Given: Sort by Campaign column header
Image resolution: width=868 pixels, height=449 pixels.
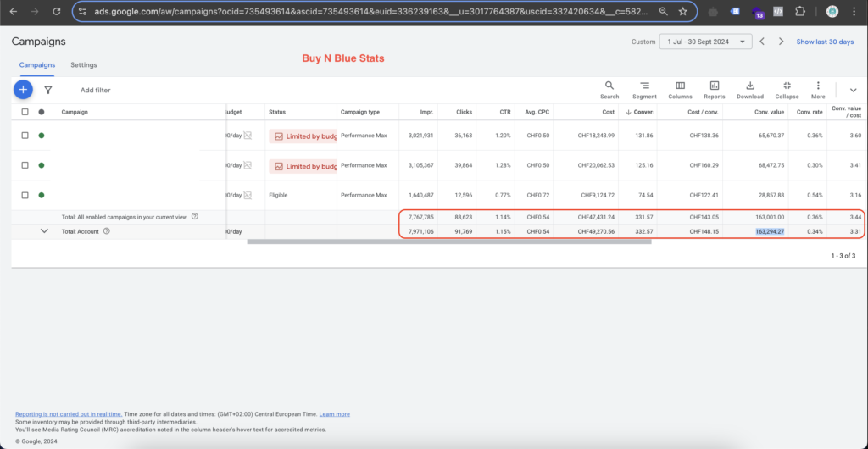Looking at the screenshot, I should [75, 112].
